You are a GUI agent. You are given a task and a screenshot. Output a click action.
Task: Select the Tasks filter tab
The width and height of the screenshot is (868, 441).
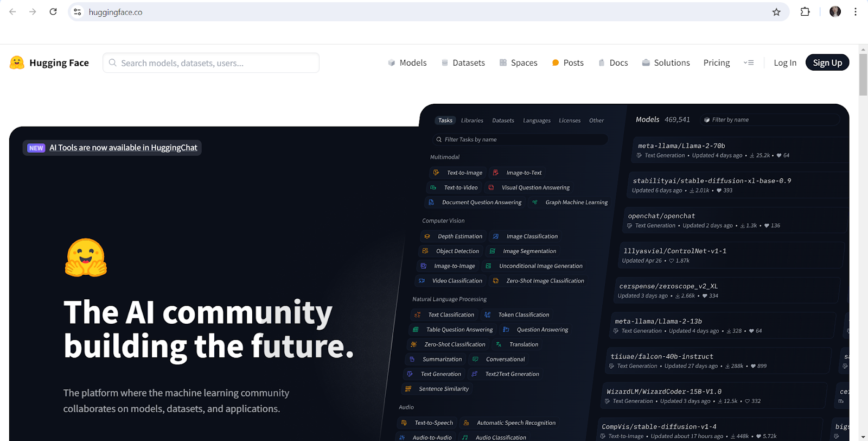coord(445,121)
